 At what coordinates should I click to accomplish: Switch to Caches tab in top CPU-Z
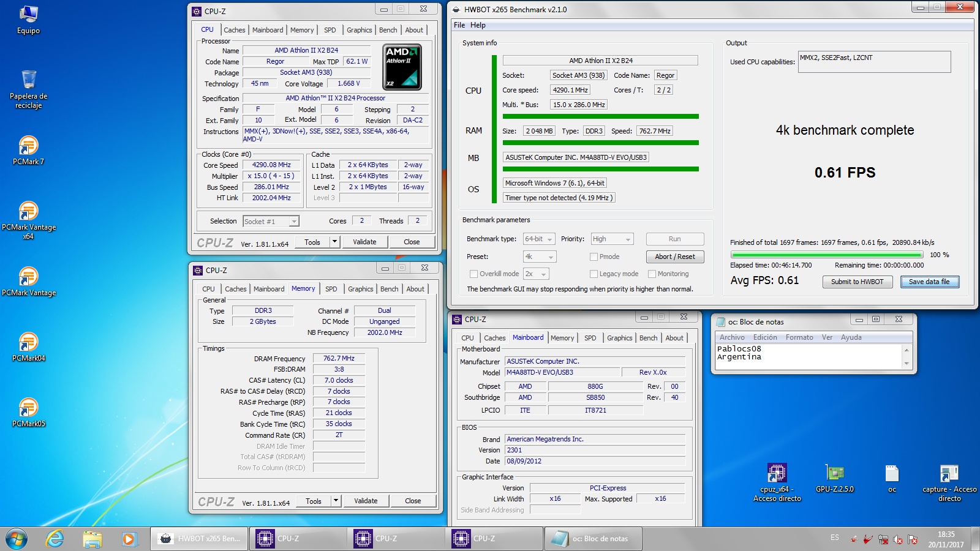click(234, 30)
